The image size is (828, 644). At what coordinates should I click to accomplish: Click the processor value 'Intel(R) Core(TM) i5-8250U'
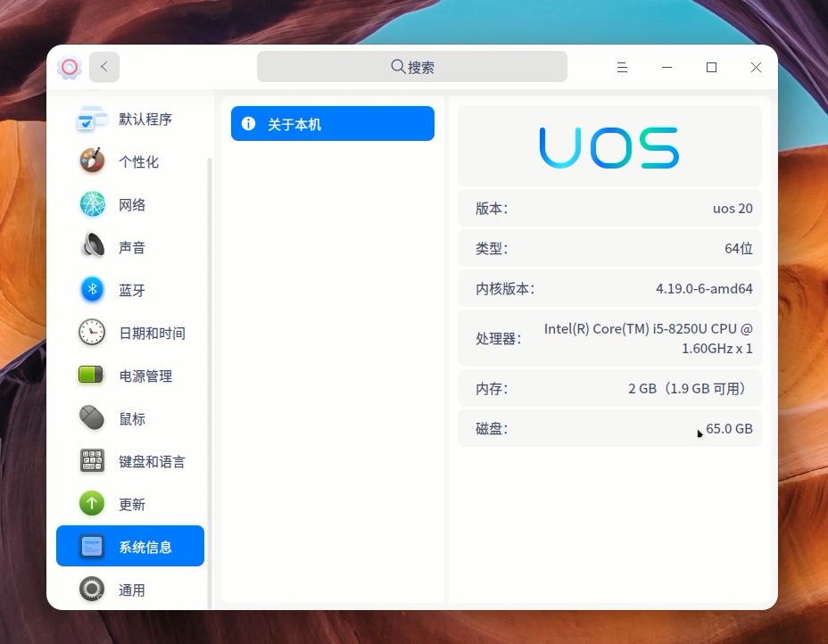tap(649, 338)
